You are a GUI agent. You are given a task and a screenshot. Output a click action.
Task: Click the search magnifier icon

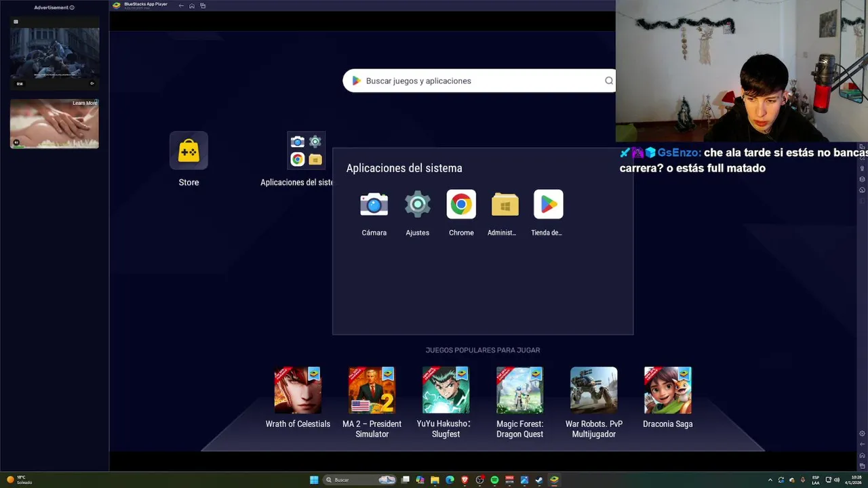tap(609, 81)
